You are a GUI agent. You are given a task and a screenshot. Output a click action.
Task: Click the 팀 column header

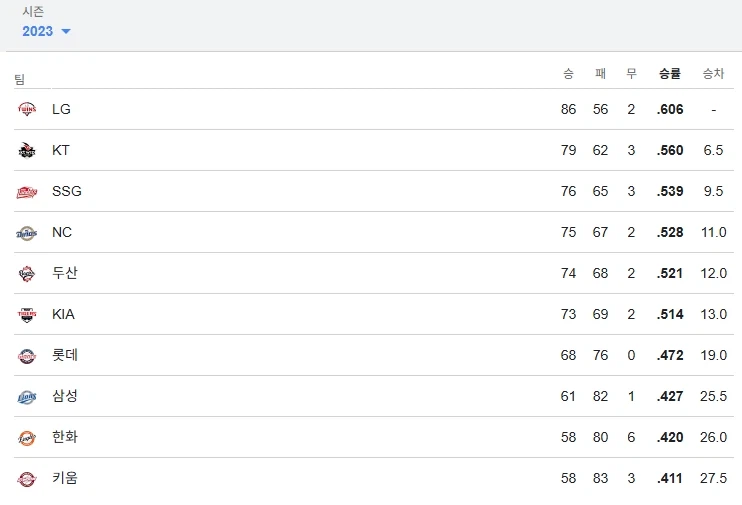pos(19,79)
